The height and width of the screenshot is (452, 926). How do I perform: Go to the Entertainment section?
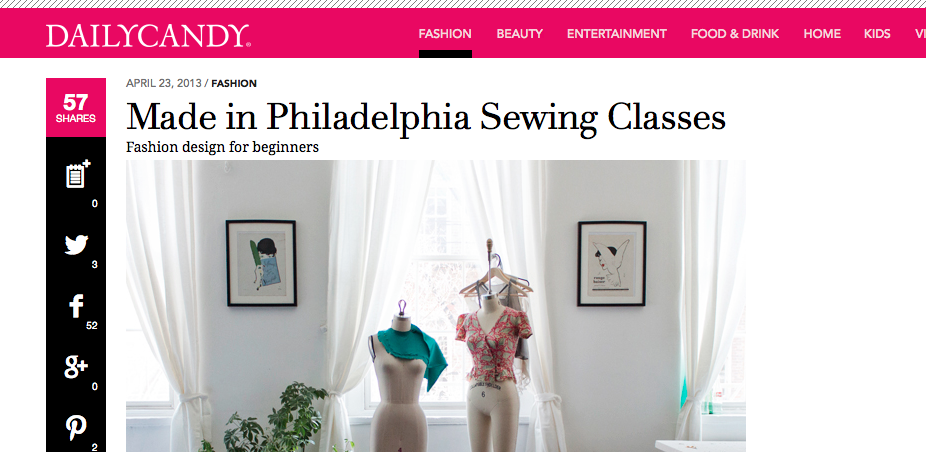[617, 34]
